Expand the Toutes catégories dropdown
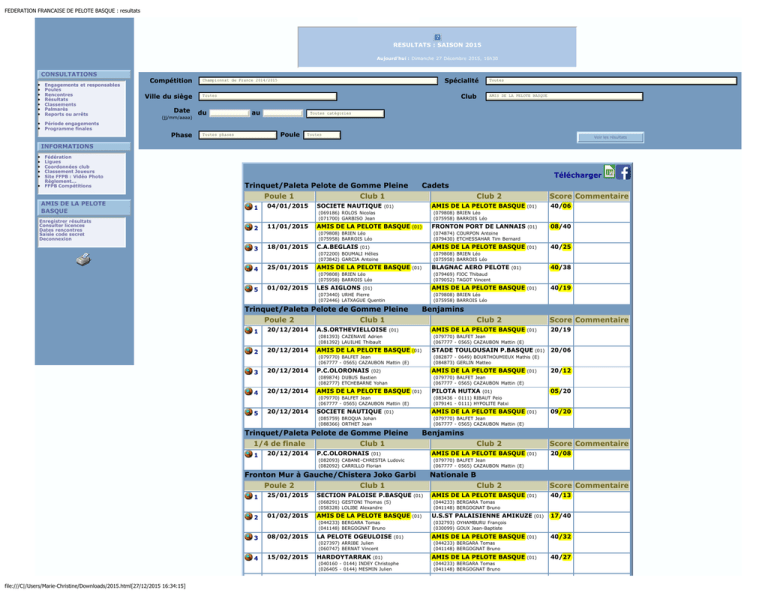The height and width of the screenshot is (593, 768). coord(345,114)
